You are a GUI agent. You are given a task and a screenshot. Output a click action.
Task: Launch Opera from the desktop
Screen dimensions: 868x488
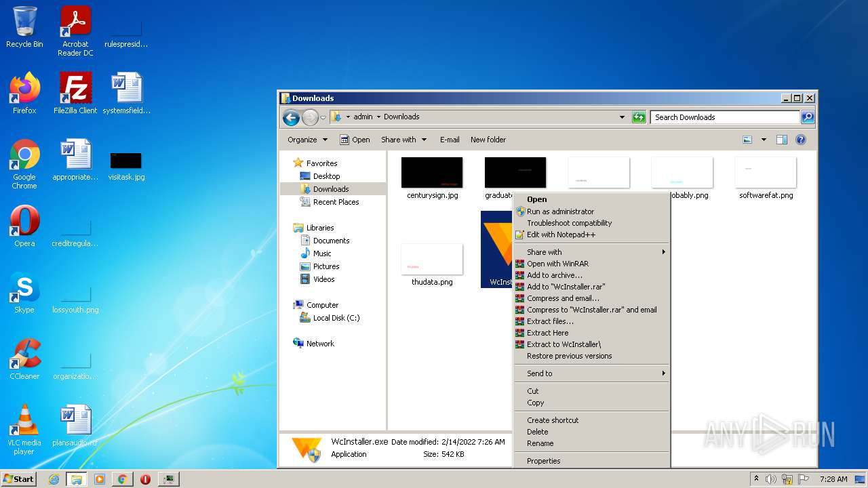click(x=24, y=226)
